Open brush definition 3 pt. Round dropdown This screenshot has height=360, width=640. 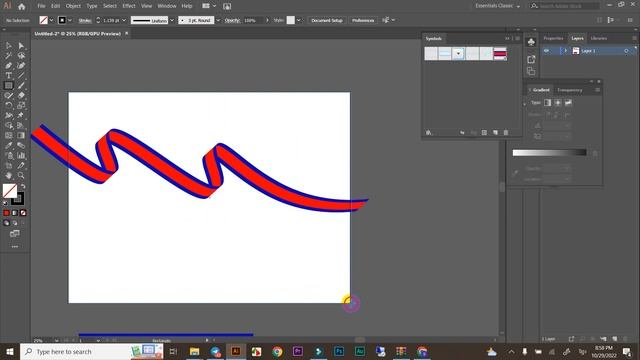tap(218, 20)
